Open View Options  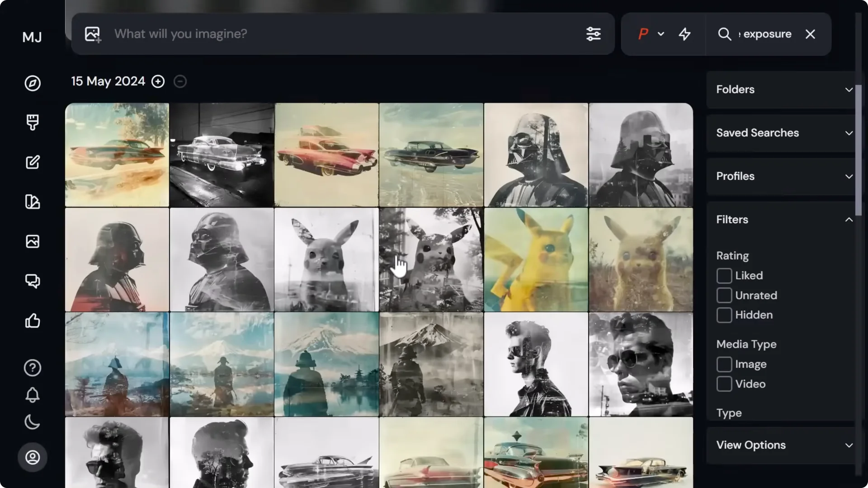coord(781,445)
